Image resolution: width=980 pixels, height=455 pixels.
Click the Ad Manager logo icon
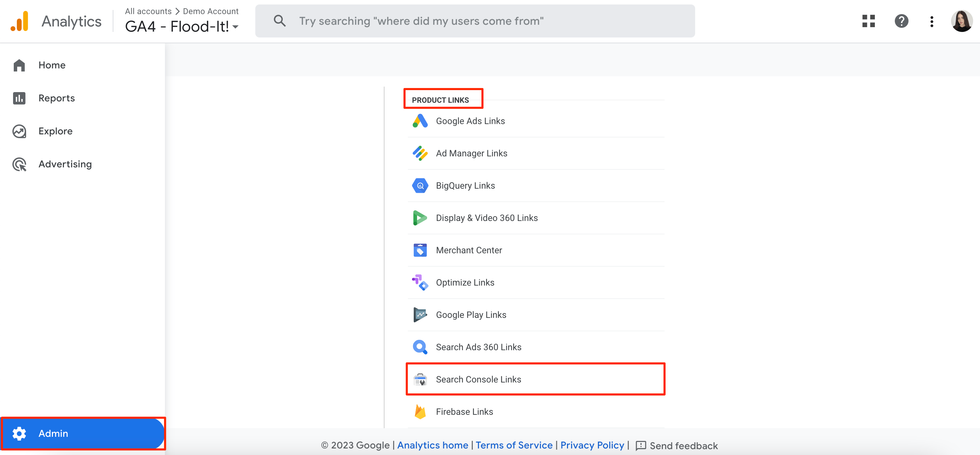pyautogui.click(x=420, y=153)
